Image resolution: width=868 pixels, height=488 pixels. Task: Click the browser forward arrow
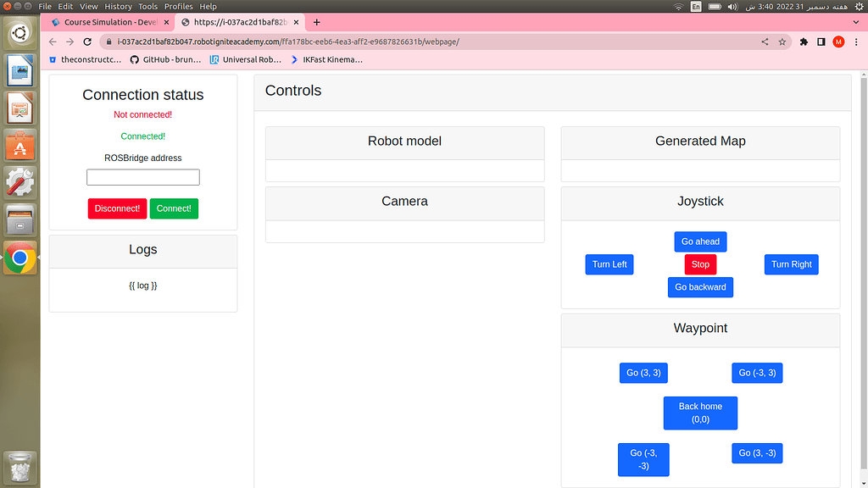click(x=70, y=42)
